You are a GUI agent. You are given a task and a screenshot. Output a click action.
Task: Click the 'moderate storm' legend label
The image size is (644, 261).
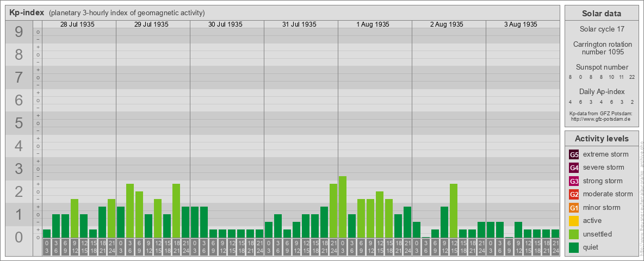608,194
